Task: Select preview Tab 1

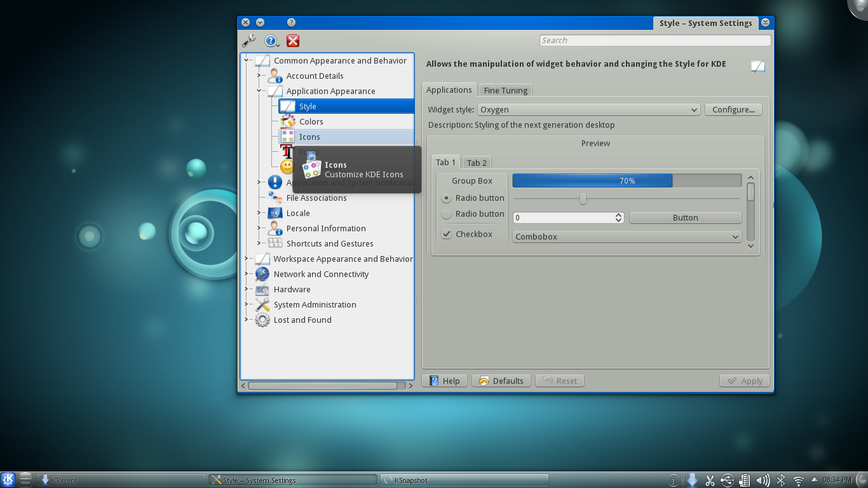Action: click(x=445, y=162)
